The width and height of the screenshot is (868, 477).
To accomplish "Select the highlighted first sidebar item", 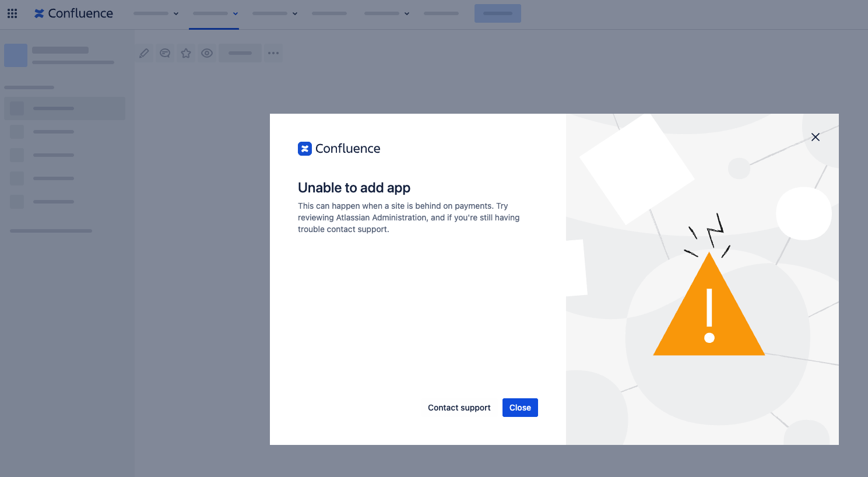I will point(65,108).
